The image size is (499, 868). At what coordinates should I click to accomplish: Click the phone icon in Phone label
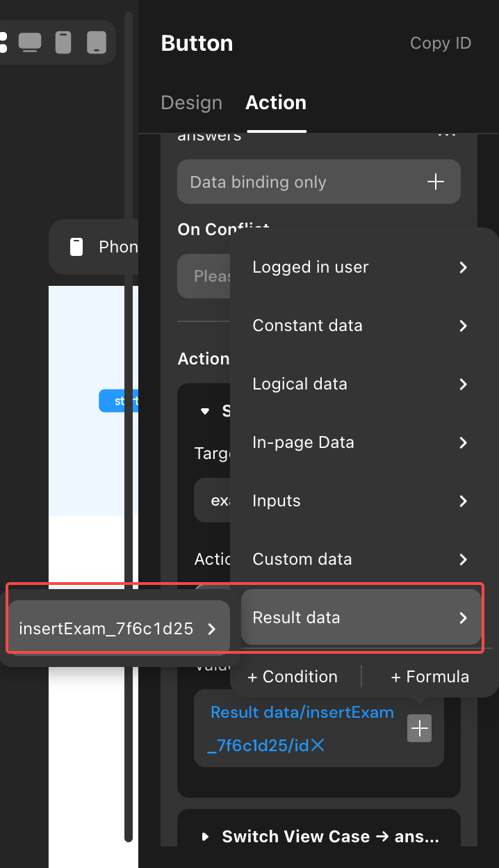point(76,247)
